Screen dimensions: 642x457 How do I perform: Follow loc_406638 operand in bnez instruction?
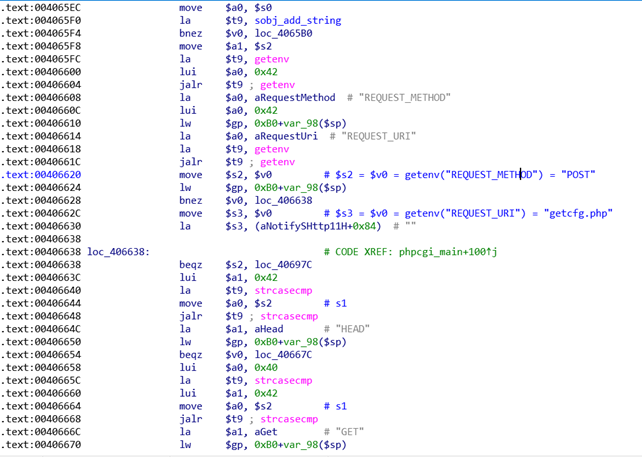[x=283, y=200]
